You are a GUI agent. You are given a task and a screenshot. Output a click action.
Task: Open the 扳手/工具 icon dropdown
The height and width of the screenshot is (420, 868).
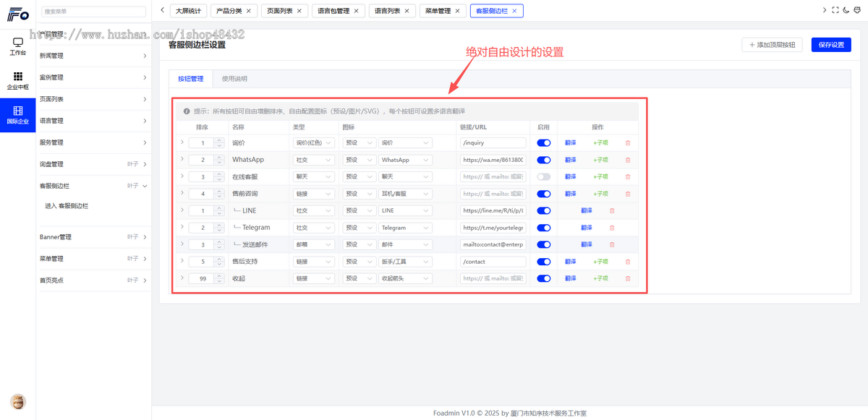pyautogui.click(x=405, y=262)
